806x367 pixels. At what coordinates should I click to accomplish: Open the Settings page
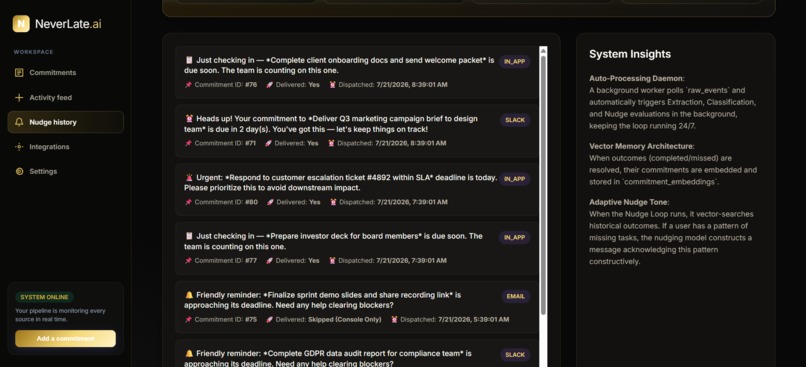pyautogui.click(x=65, y=172)
